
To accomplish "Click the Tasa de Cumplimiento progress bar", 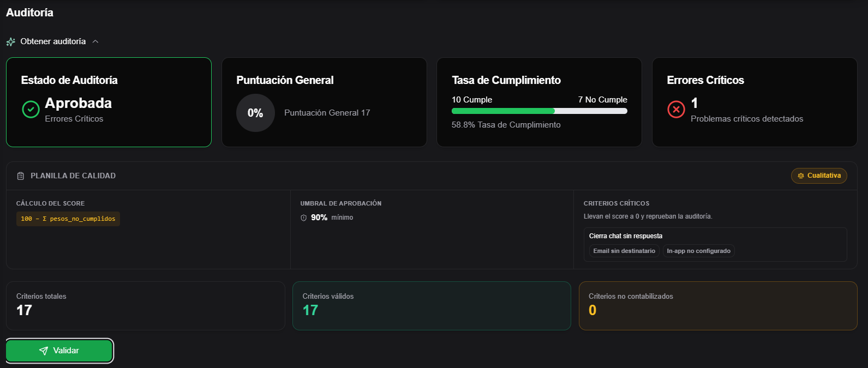I will point(539,111).
